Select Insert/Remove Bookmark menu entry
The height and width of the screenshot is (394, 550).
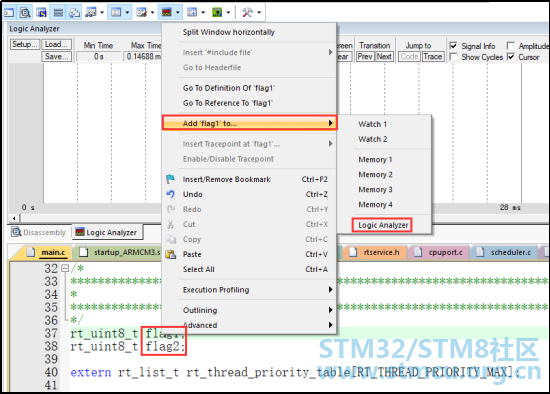[249, 179]
